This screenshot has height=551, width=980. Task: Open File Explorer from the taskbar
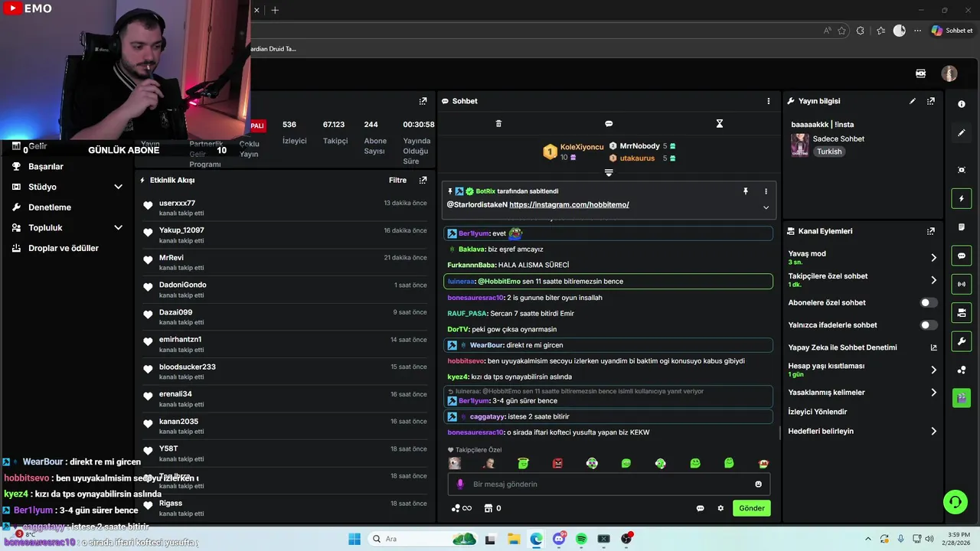(x=514, y=539)
